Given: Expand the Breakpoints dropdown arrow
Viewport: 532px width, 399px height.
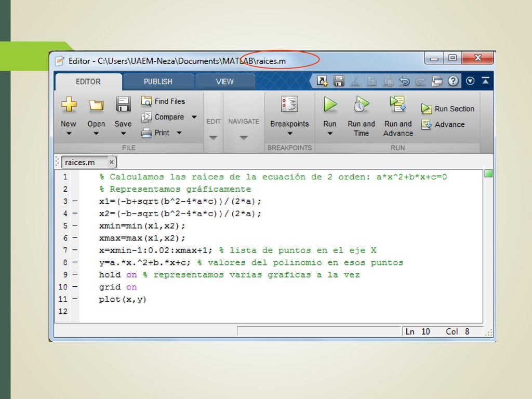Looking at the screenshot, I should point(290,134).
